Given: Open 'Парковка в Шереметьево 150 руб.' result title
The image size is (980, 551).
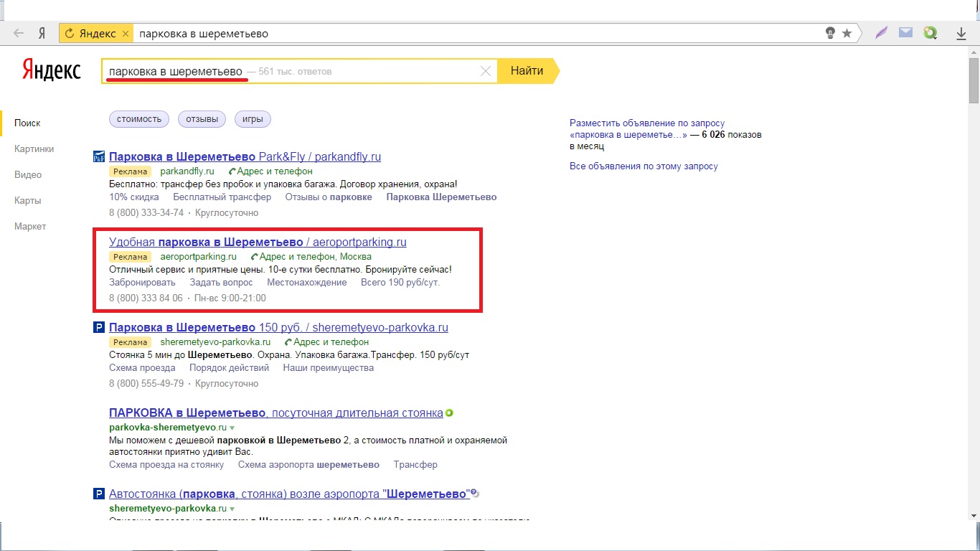Looking at the screenshot, I should point(278,328).
